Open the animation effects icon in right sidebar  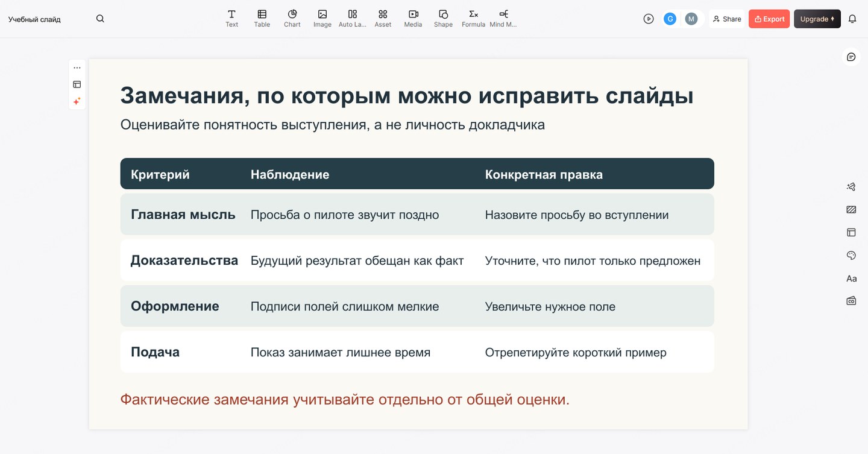(851, 187)
